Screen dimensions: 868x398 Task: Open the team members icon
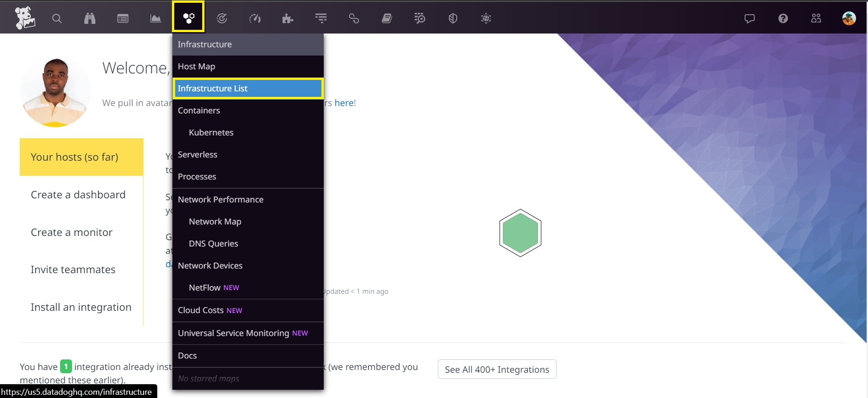point(816,18)
